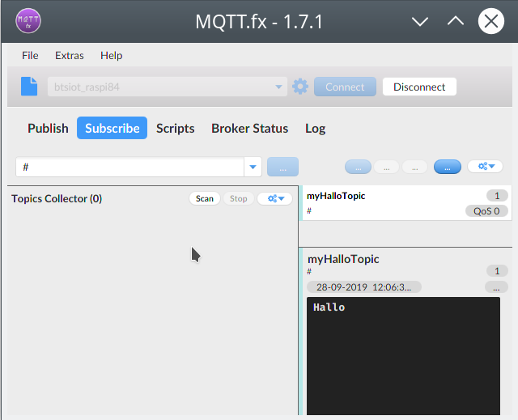
Task: Click the truncated button next to topic field
Action: 282,167
